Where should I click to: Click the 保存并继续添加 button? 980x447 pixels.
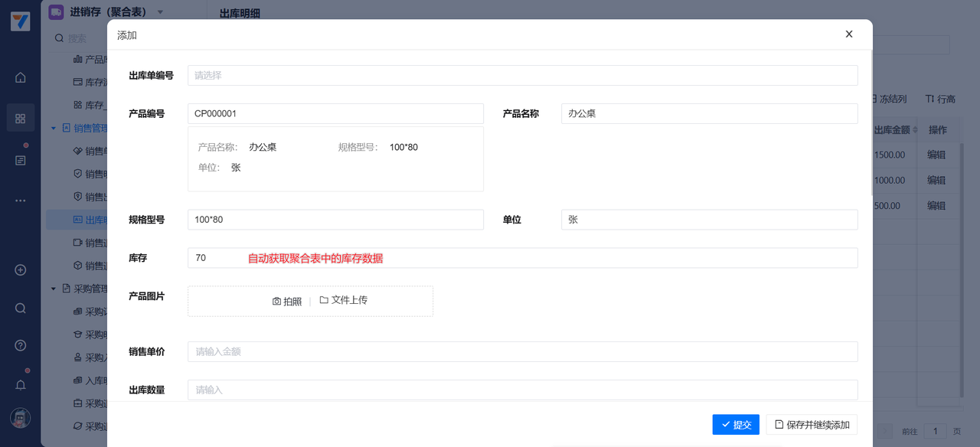click(x=812, y=425)
